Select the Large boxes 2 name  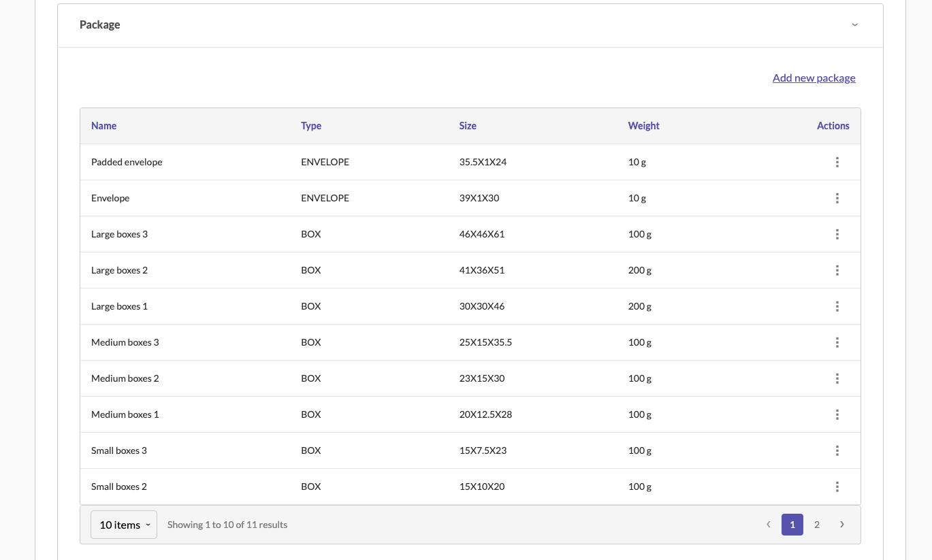point(119,270)
